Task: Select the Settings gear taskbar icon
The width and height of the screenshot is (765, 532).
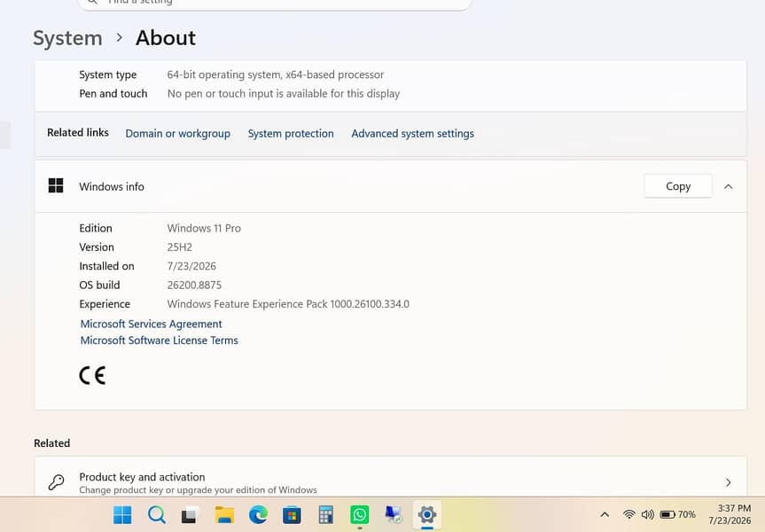Action: coord(427,514)
